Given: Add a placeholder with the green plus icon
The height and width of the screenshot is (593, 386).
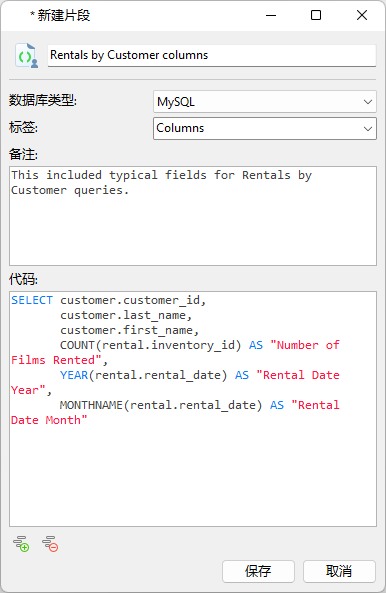Looking at the screenshot, I should tap(21, 544).
